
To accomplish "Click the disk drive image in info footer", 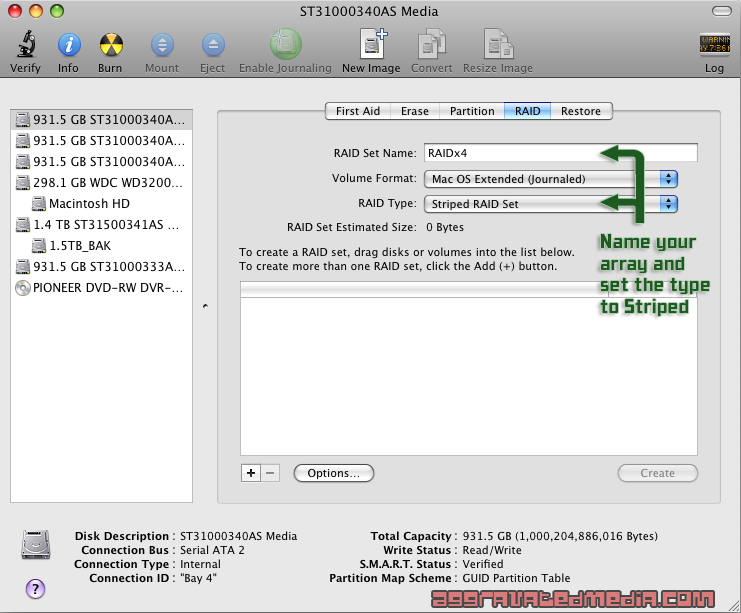I will 36,544.
